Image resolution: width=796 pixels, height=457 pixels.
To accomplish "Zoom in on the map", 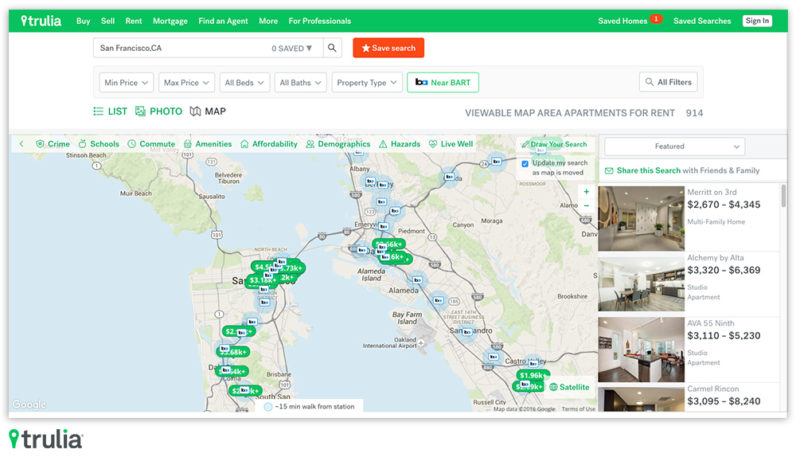I will [x=586, y=191].
